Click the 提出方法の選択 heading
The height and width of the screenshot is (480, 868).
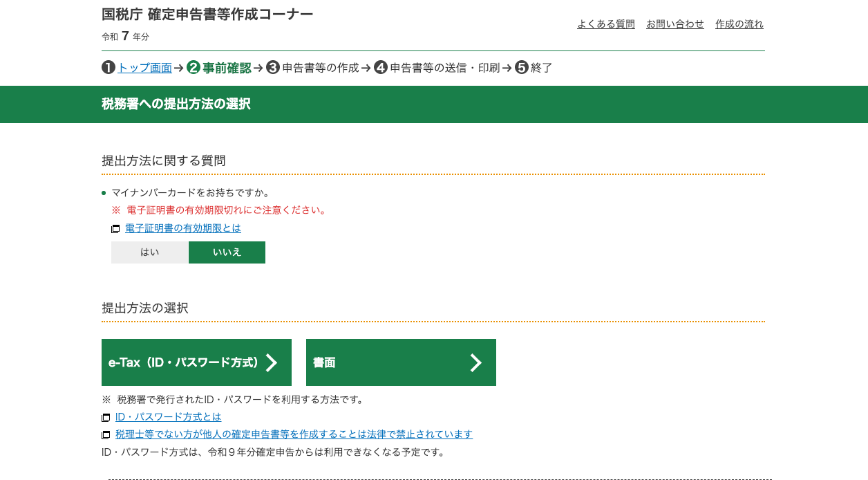145,308
